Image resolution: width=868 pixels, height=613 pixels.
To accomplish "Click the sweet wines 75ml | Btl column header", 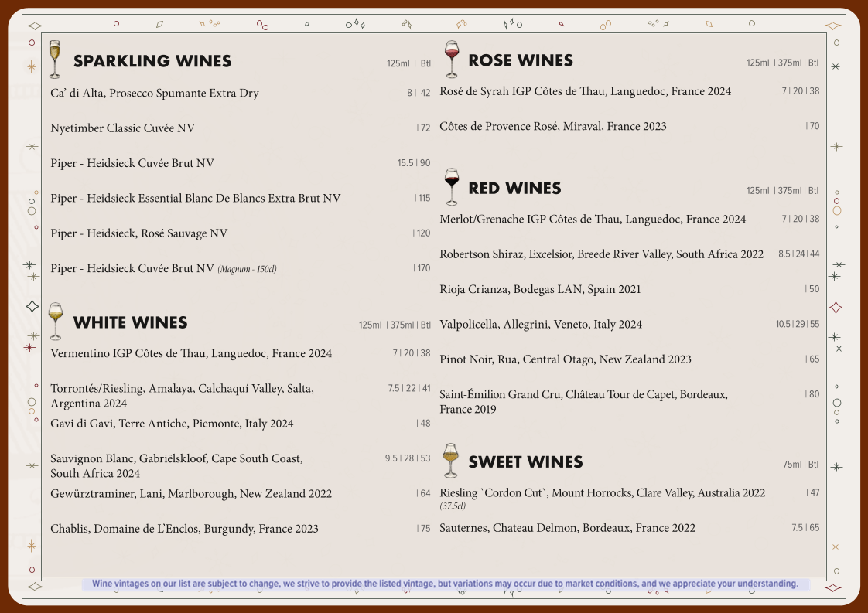I will (x=801, y=465).
